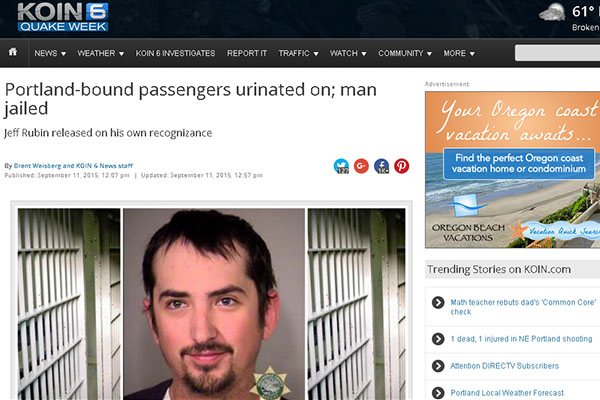
Task: Open the Traffic dropdown menu
Action: click(298, 53)
